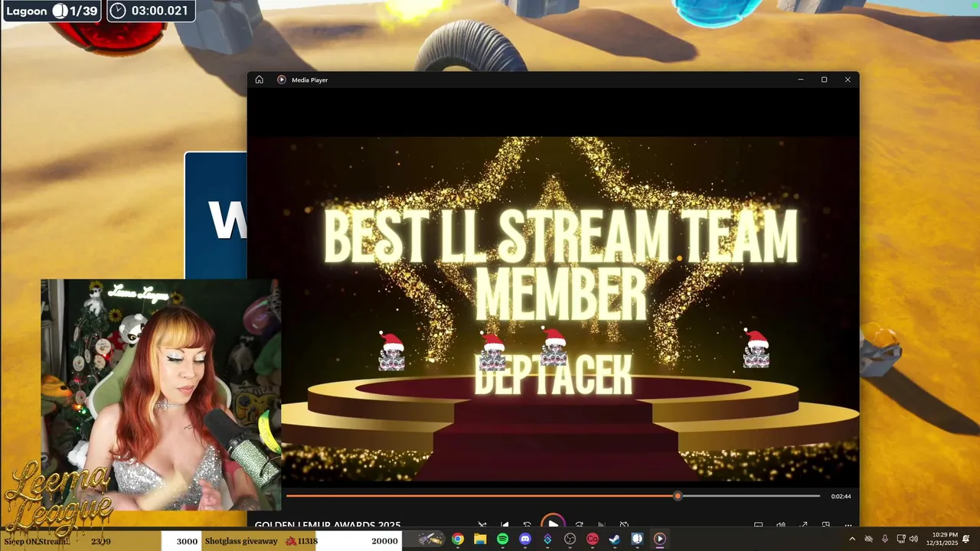The height and width of the screenshot is (551, 980).
Task: Click the Lagoon 1/39 level counter
Action: pyautogui.click(x=52, y=11)
